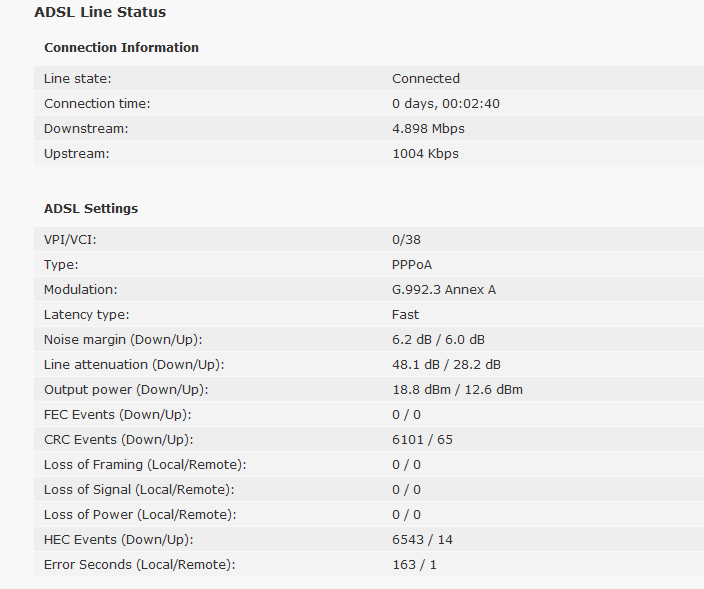The image size is (704, 589).
Task: Select the Upstream 1004 Kbps value
Action: point(425,154)
